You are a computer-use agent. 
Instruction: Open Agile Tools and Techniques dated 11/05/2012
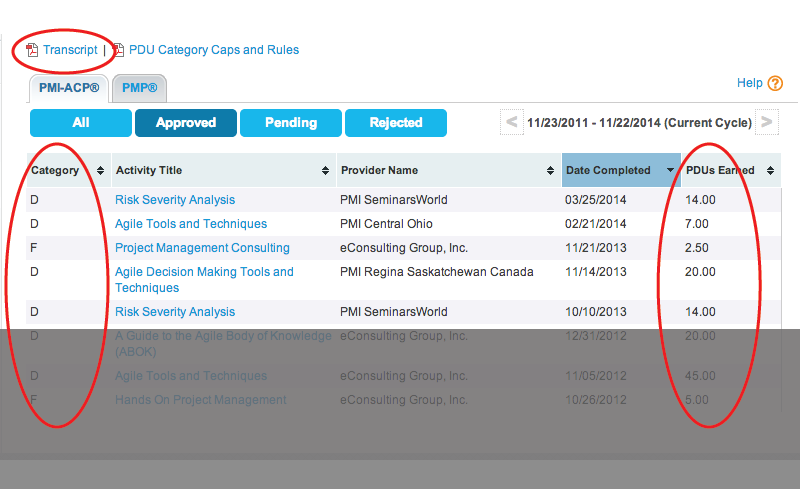(x=191, y=376)
